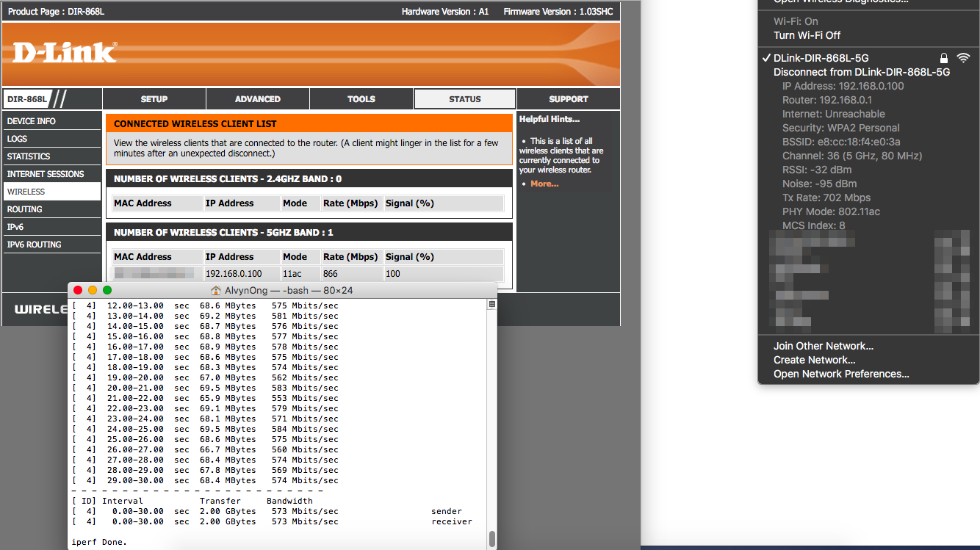Open the SUPPORT tab
The width and height of the screenshot is (980, 550).
pyautogui.click(x=569, y=99)
